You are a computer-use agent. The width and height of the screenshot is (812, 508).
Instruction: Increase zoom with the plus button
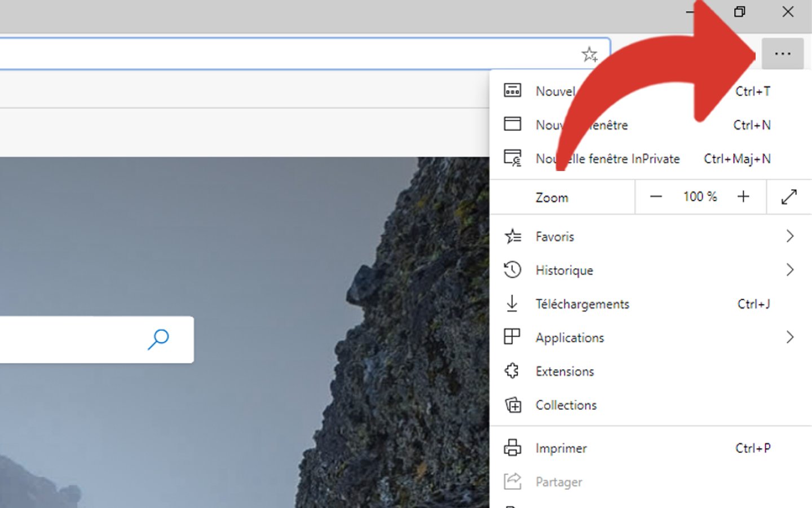(x=743, y=197)
